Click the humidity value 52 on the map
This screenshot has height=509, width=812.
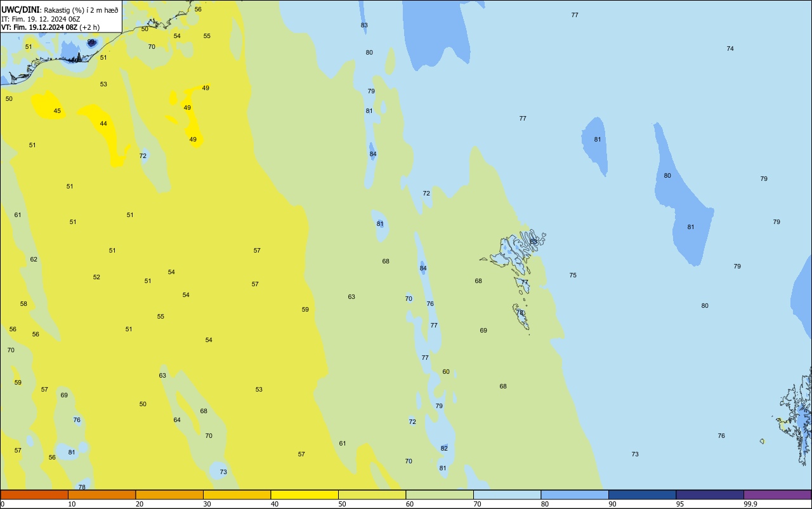click(x=96, y=277)
